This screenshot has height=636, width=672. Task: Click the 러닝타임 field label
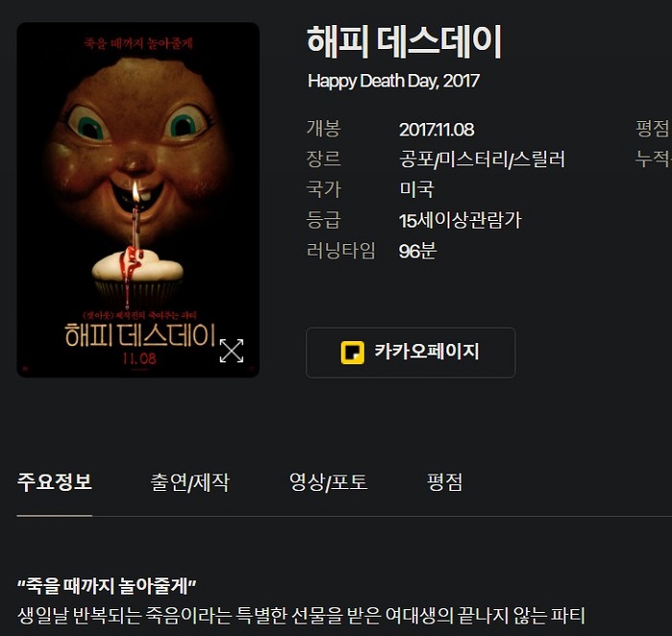[341, 251]
